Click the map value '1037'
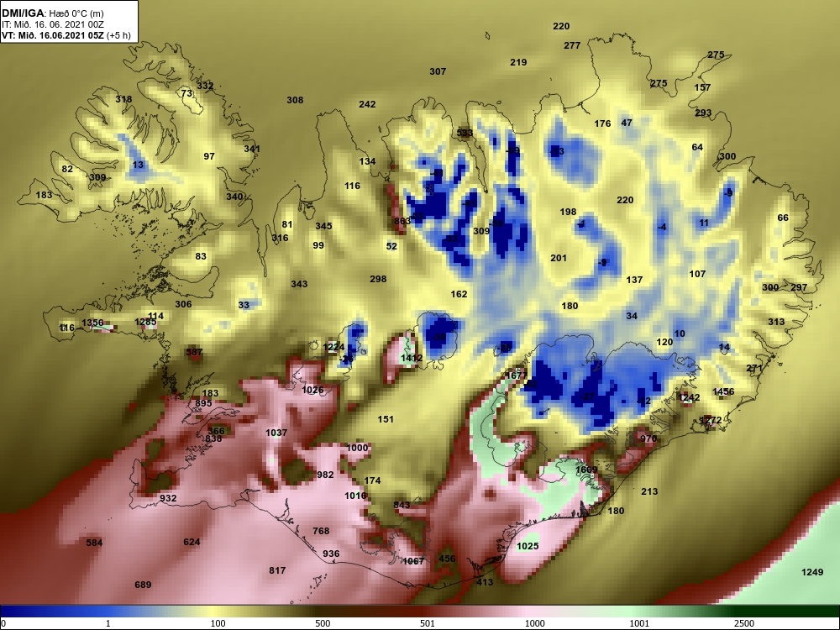Image resolution: width=840 pixels, height=630 pixels. (x=277, y=433)
